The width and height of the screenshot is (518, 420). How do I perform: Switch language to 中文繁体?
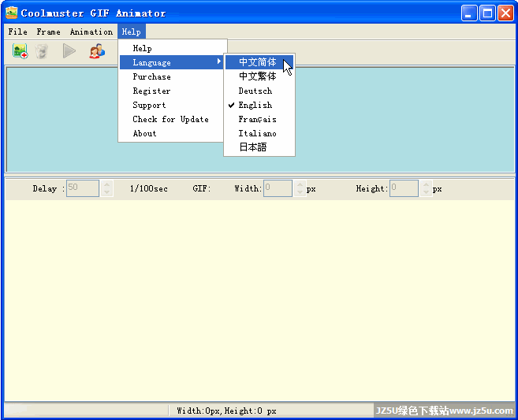click(259, 76)
